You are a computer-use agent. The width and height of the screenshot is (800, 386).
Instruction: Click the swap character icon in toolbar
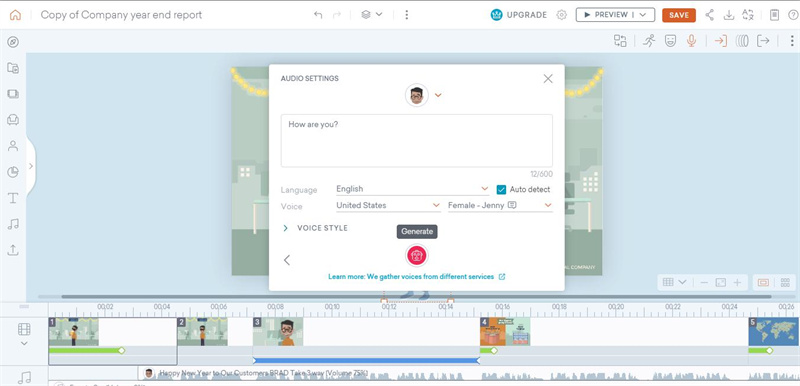[x=620, y=41]
